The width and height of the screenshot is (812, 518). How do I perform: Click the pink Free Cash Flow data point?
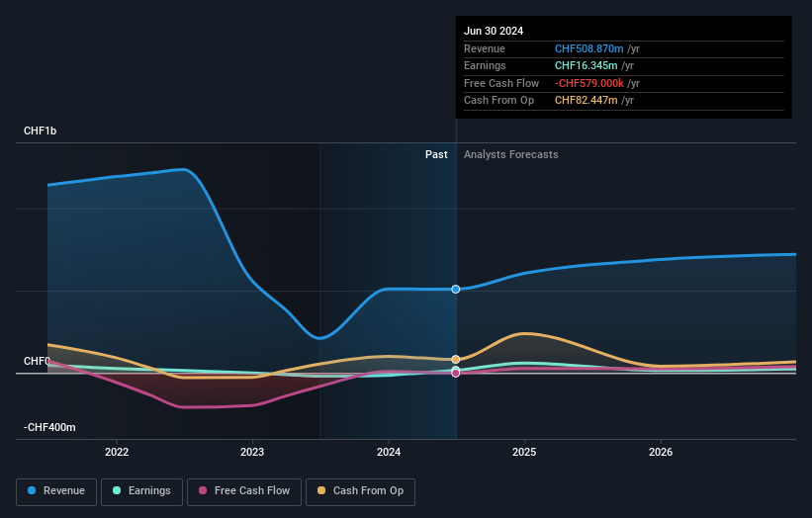pos(456,373)
